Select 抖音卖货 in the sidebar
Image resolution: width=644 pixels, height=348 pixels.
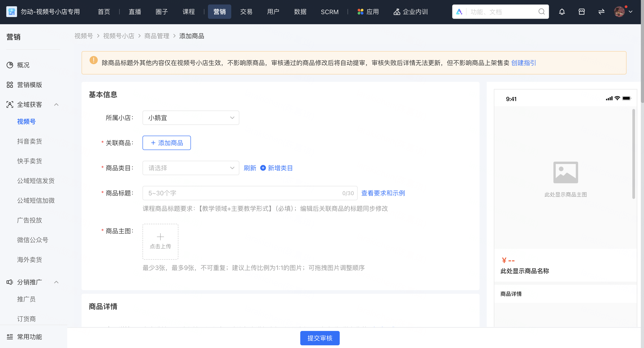point(30,141)
